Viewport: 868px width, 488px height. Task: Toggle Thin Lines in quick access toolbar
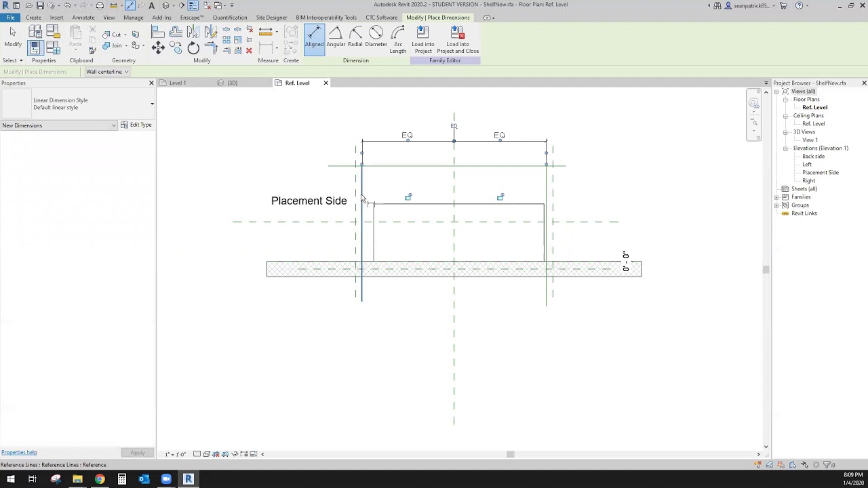193,5
